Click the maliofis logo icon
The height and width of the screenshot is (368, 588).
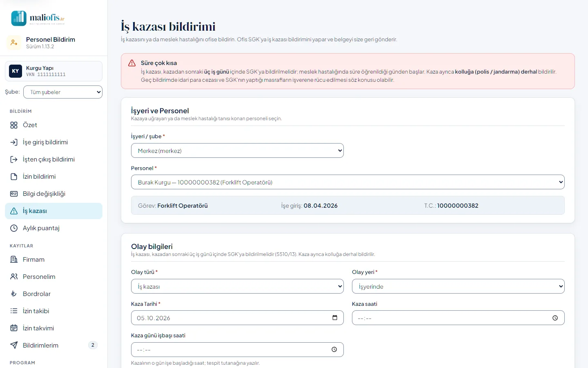19,18
